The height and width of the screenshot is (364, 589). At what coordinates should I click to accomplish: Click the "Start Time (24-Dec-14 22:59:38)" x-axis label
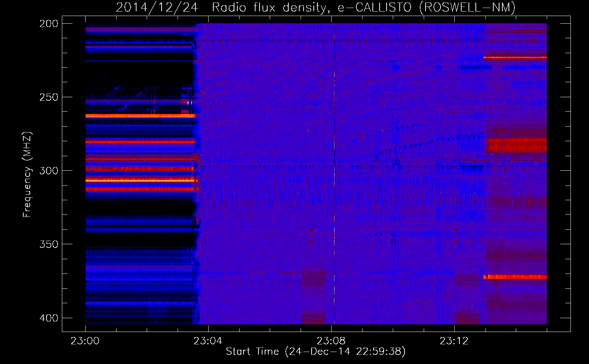[316, 351]
